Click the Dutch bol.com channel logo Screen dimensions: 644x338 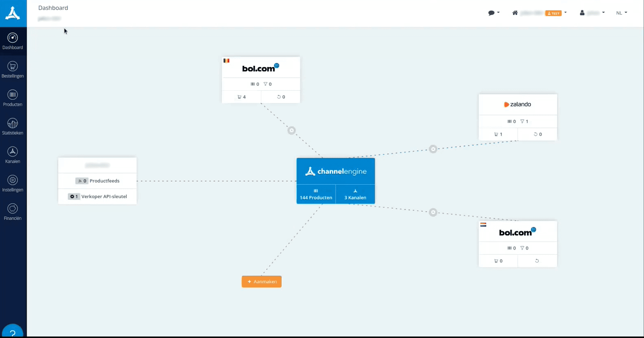(x=518, y=232)
